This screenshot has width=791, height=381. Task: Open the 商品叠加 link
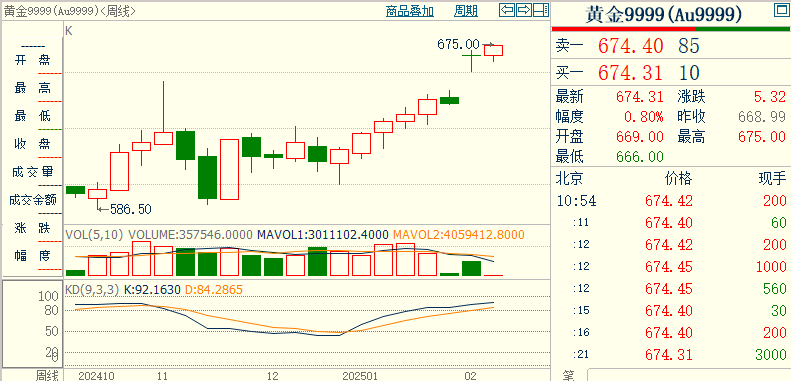(410, 11)
